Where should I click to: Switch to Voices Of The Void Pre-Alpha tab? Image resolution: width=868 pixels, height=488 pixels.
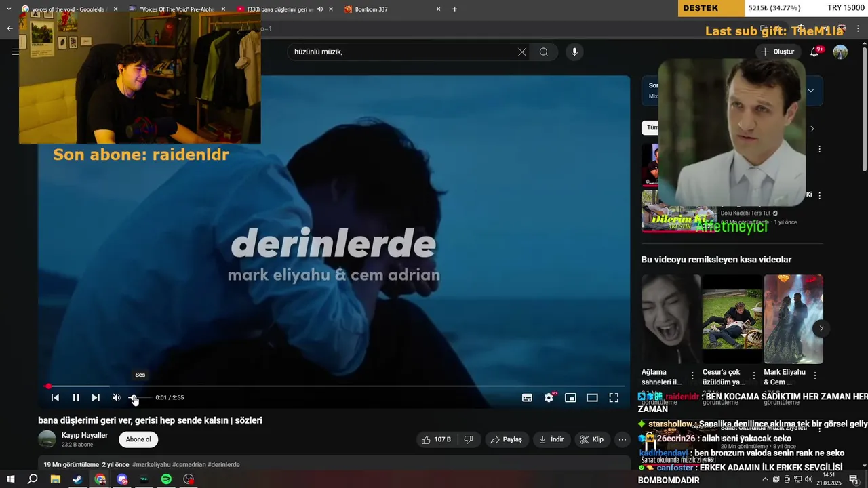click(x=176, y=9)
